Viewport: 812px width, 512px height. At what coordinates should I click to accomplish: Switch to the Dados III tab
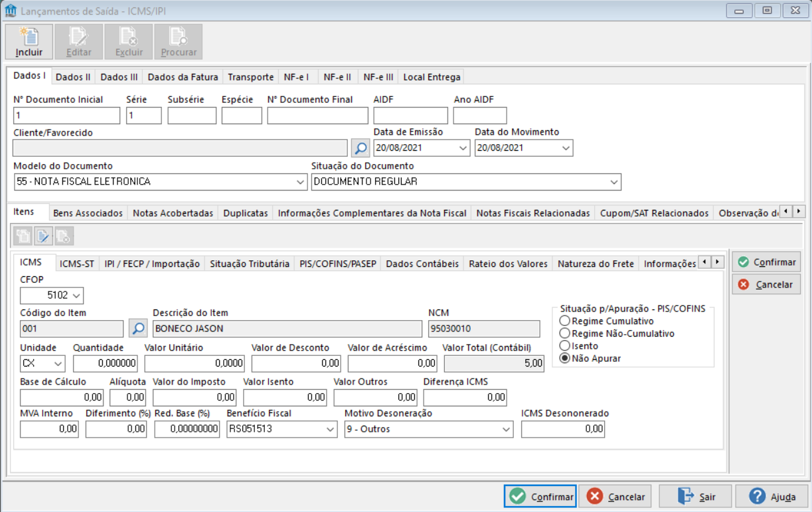pyautogui.click(x=119, y=77)
